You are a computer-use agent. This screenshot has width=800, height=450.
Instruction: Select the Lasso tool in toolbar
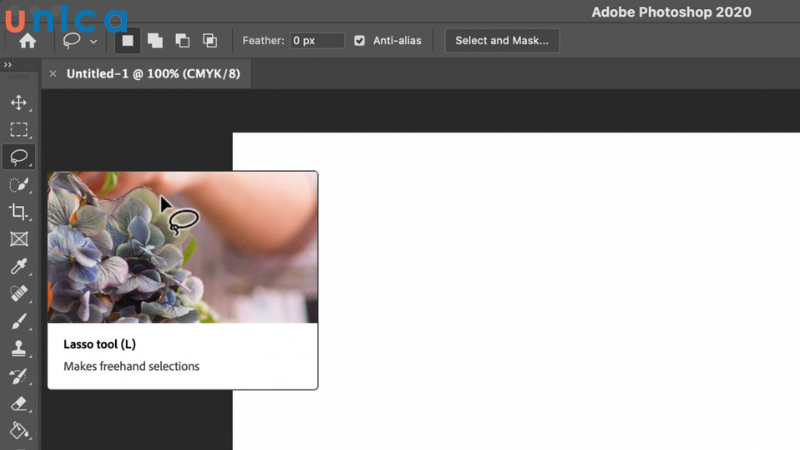point(19,157)
